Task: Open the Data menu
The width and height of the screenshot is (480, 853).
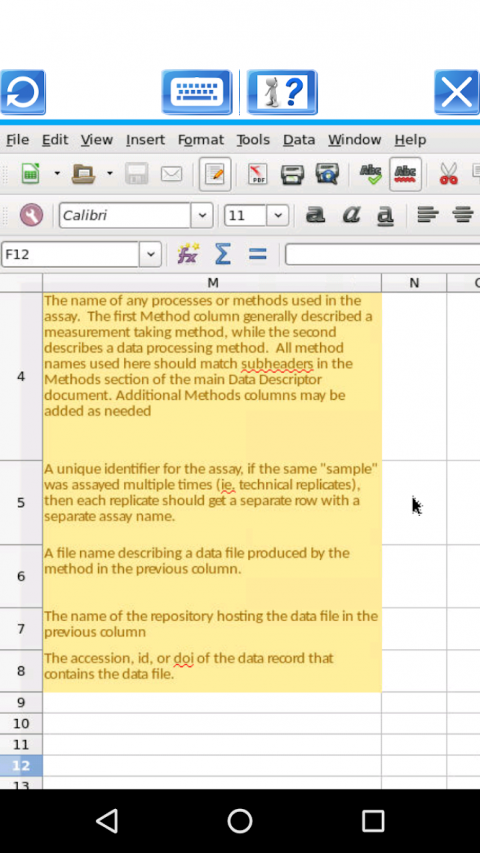Action: pos(299,140)
